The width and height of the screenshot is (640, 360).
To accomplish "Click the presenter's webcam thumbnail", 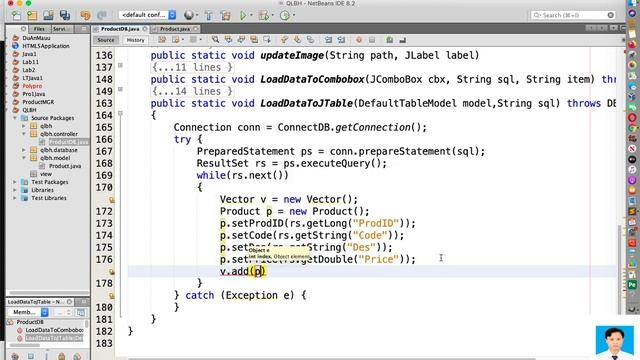I will [x=615, y=342].
